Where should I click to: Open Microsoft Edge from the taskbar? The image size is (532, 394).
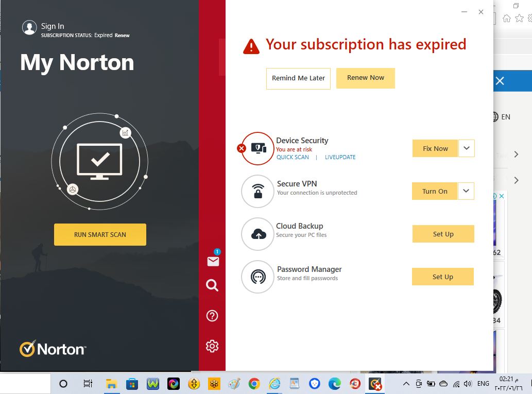335,384
